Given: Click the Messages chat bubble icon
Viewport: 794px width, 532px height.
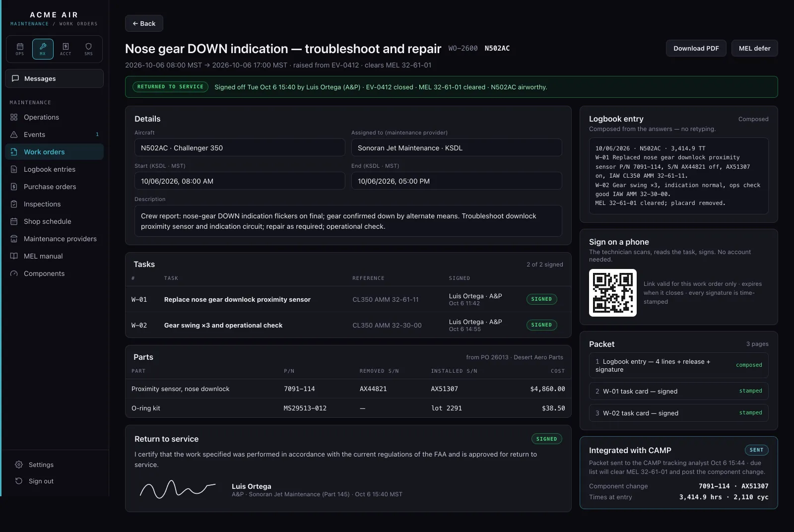Looking at the screenshot, I should click(x=15, y=78).
